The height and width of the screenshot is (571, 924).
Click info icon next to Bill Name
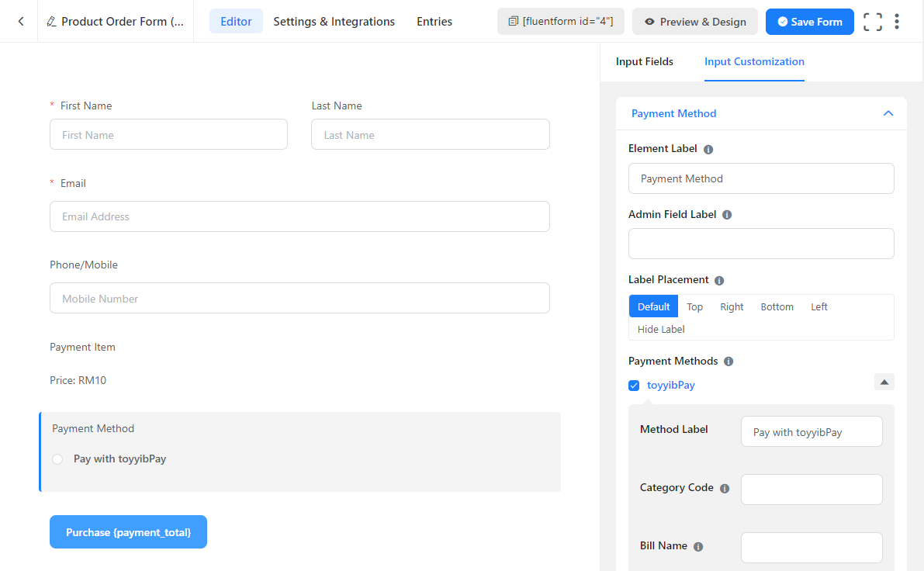point(698,547)
